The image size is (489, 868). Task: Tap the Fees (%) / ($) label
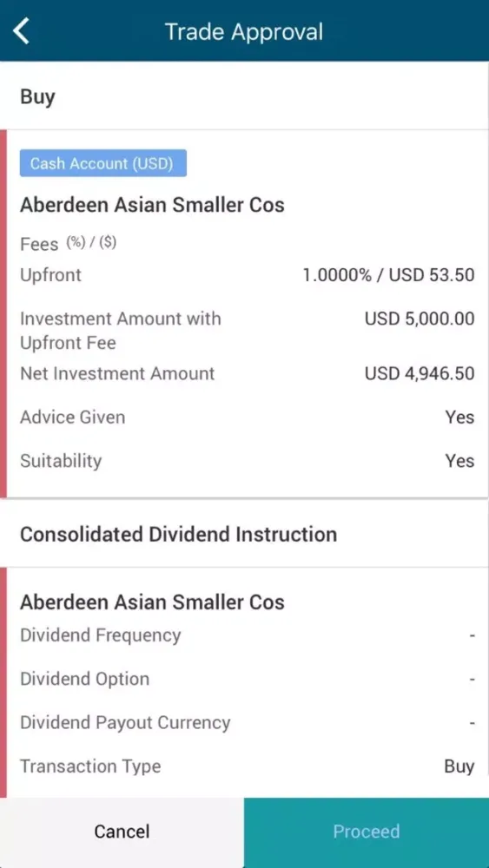pos(69,244)
